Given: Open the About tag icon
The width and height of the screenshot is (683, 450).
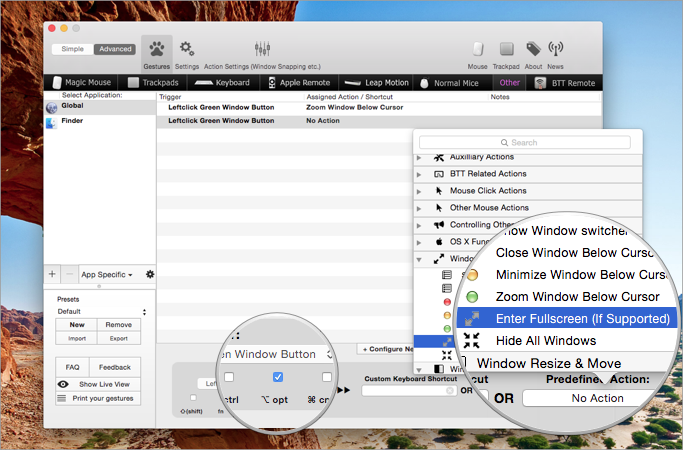Looking at the screenshot, I should [533, 49].
